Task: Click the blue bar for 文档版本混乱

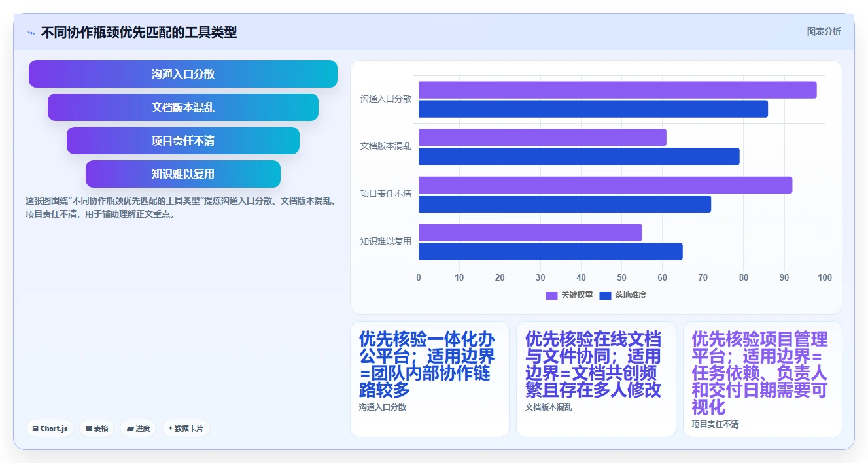Action: click(579, 156)
